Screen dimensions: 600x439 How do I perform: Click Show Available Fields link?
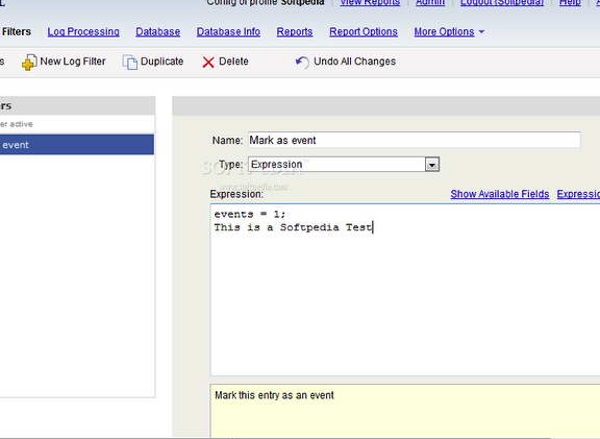click(x=499, y=194)
